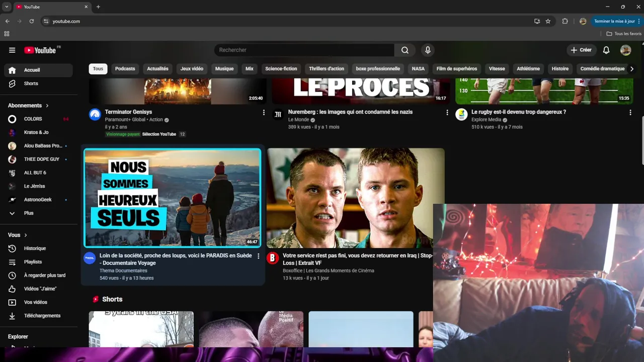644x362 pixels.
Task: Open Alou BaBass Pro channel
Action: coord(38,146)
